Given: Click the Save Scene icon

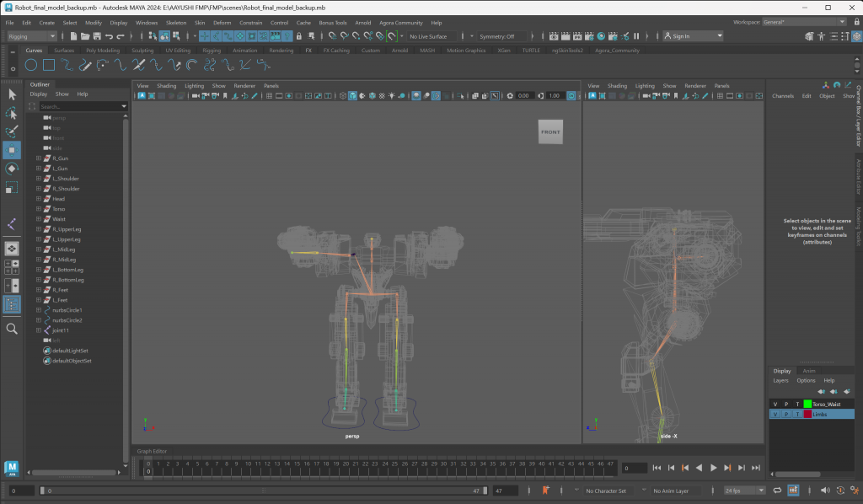Looking at the screenshot, I should [98, 36].
